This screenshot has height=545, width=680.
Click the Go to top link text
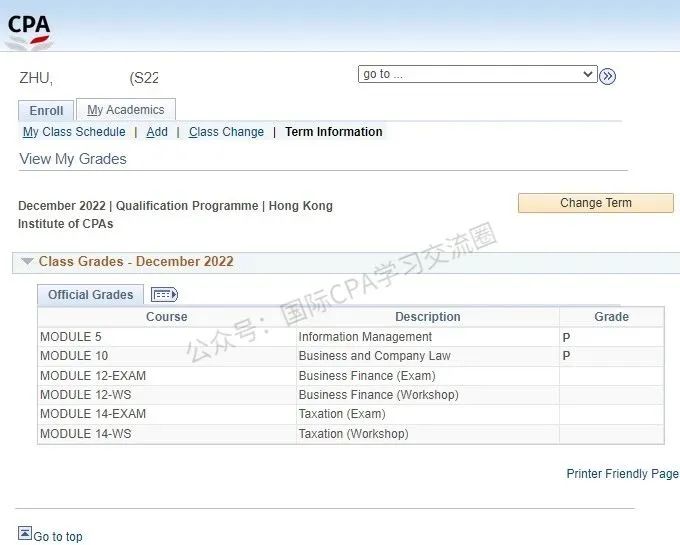coord(58,536)
